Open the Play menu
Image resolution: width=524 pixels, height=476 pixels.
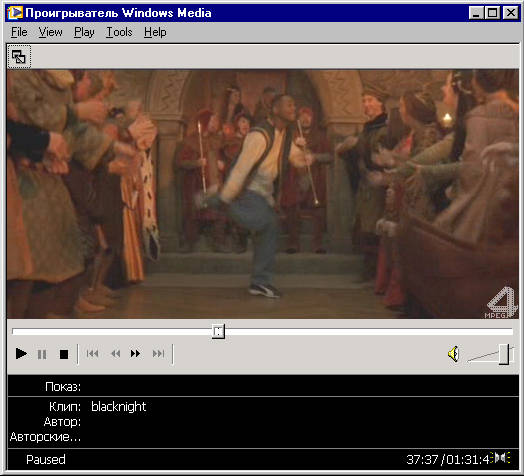(84, 32)
